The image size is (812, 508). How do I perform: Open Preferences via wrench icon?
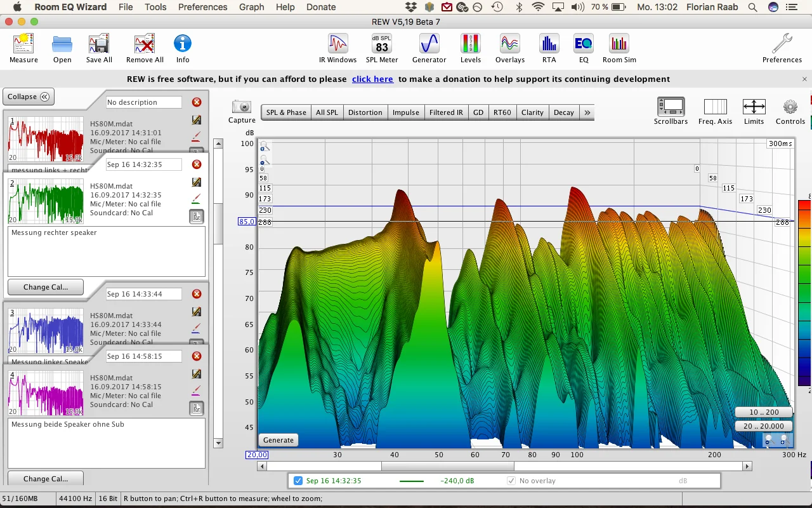point(782,48)
